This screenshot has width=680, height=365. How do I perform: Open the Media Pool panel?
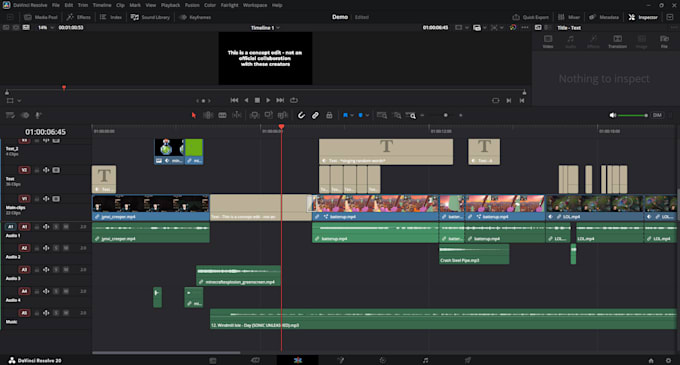(x=41, y=17)
